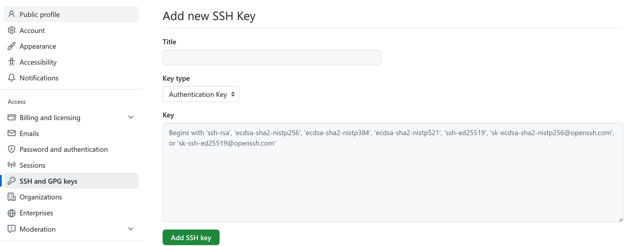Image resolution: width=644 pixels, height=246 pixels.
Task: Expand the Moderation section chevron
Action: (x=131, y=229)
